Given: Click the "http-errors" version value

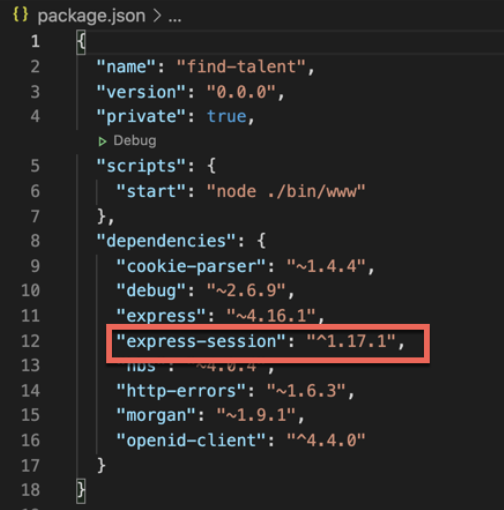Looking at the screenshot, I should click(306, 390).
